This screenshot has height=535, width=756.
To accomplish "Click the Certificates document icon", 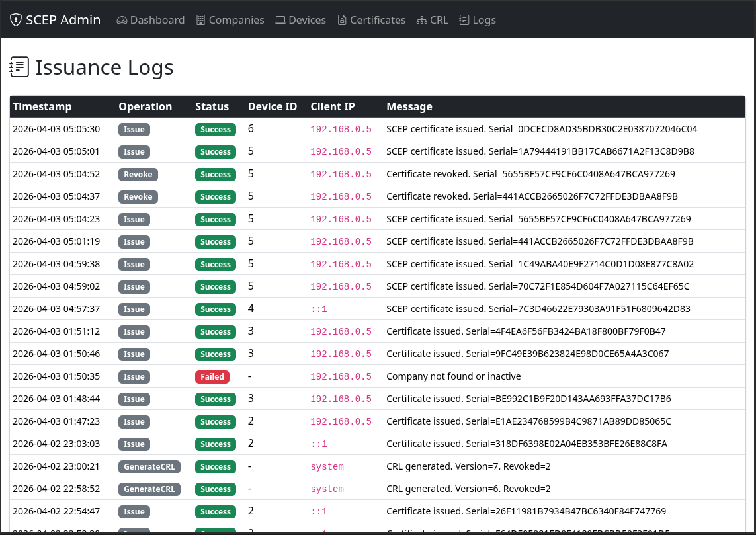I will tap(343, 20).
